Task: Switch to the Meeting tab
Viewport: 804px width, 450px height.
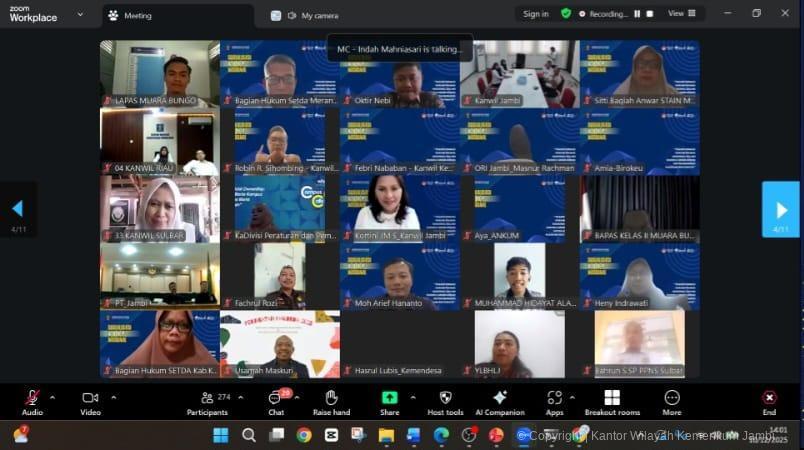Action: pos(137,15)
